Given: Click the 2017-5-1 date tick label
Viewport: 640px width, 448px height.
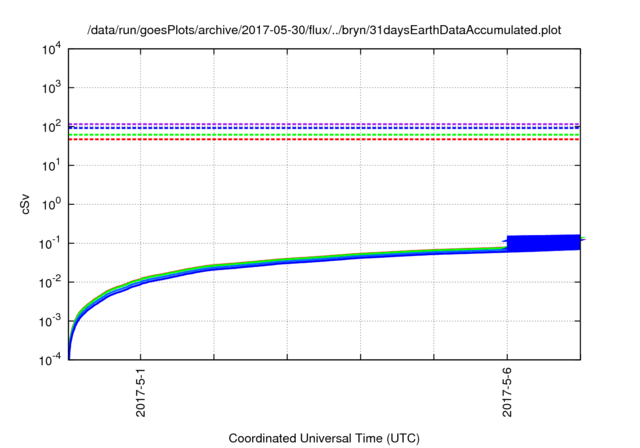Looking at the screenshot, I should pyautogui.click(x=141, y=392).
